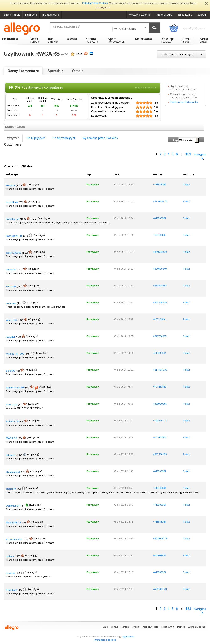Switch to the 'Sprzedaję' tab
The image size is (210, 644).
point(55,71)
